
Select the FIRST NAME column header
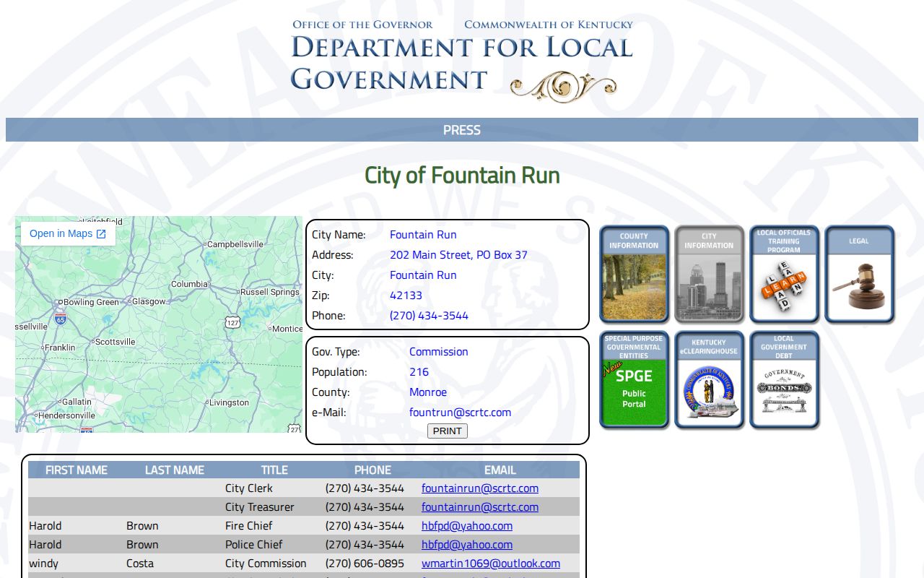tap(77, 470)
